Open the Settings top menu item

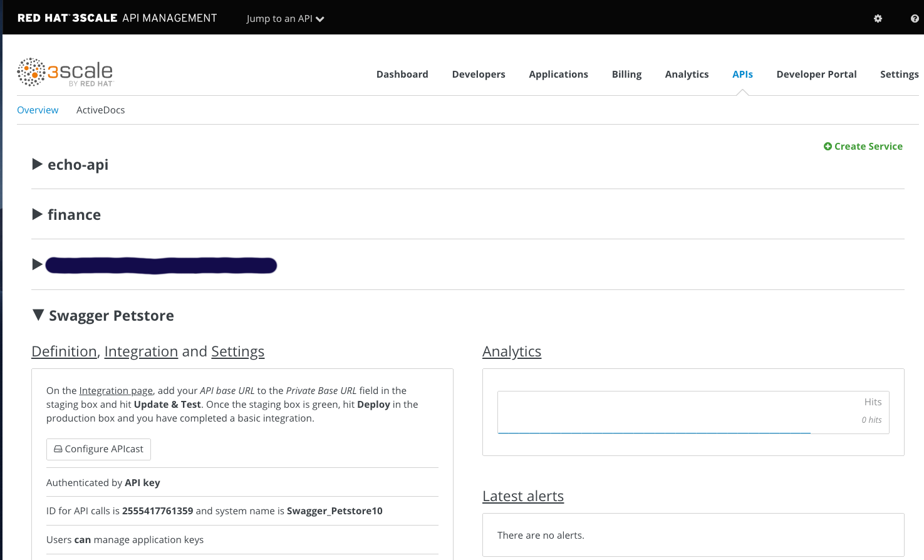click(899, 74)
